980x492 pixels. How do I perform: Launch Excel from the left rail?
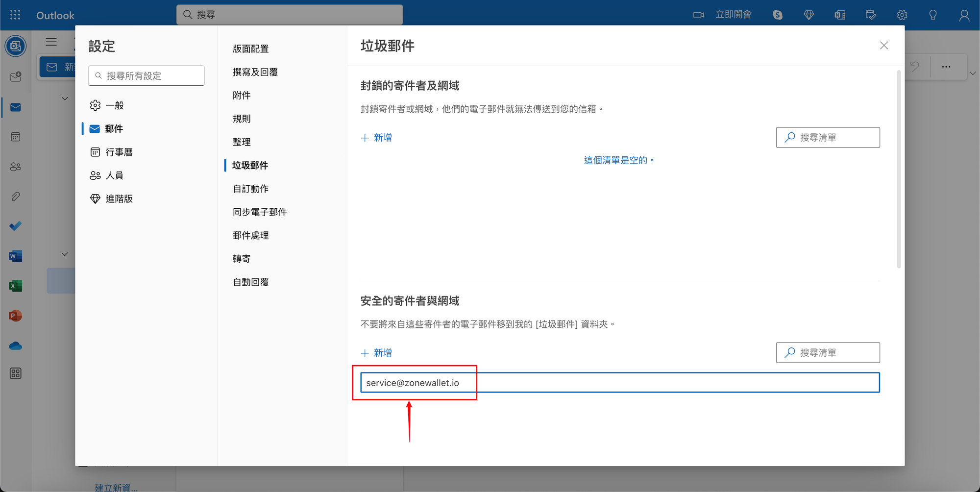(16, 286)
